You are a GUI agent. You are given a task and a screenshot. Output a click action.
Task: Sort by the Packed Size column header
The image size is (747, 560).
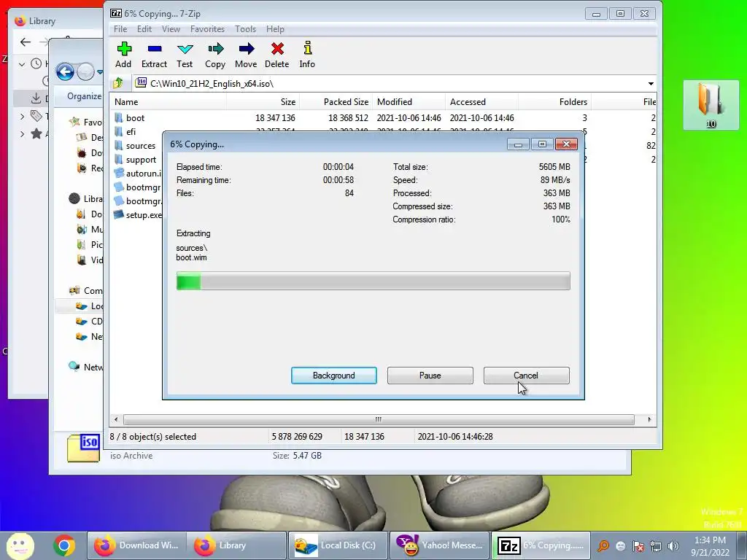[x=336, y=102]
